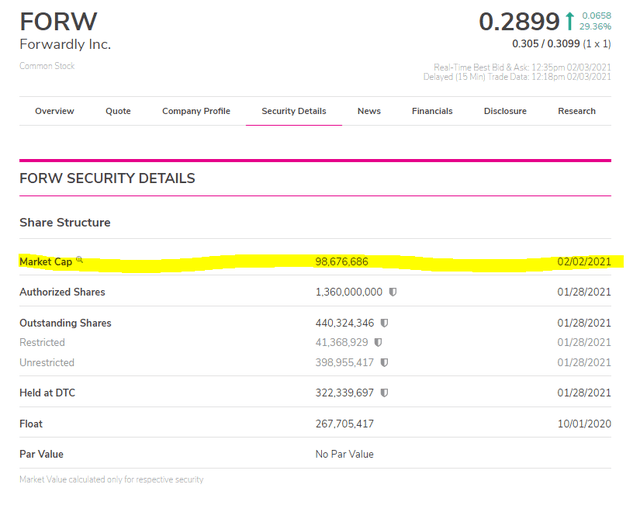640x512 pixels.
Task: Click the No Par Value text
Action: (x=344, y=454)
